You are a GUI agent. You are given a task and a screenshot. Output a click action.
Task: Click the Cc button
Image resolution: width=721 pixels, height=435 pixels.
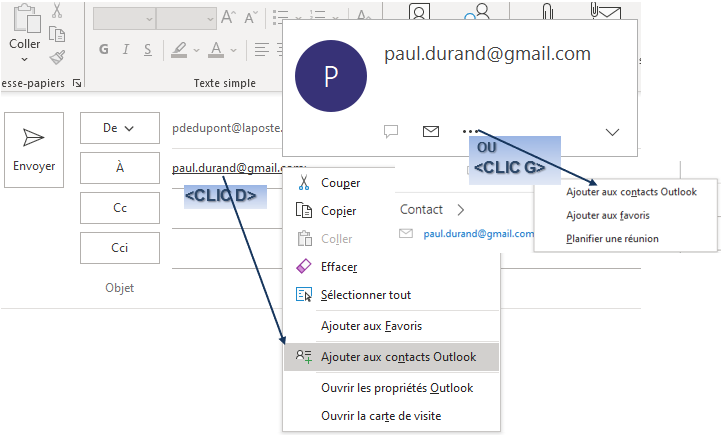pyautogui.click(x=120, y=208)
